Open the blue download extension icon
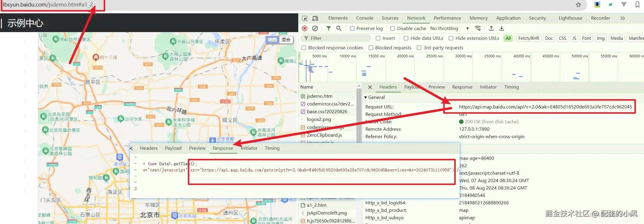This screenshot has width=644, height=224. pos(597,4)
